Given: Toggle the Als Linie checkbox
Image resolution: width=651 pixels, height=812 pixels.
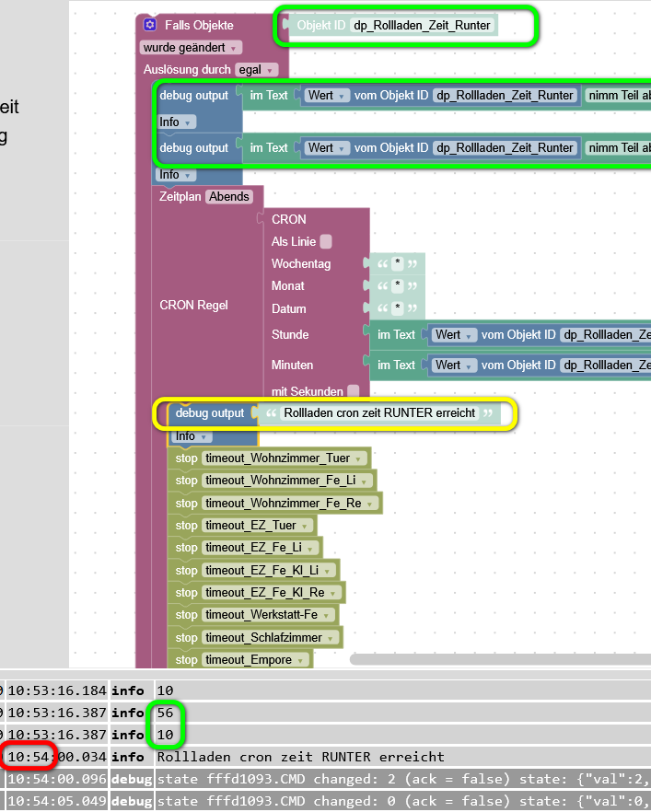Looking at the screenshot, I should point(326,241).
